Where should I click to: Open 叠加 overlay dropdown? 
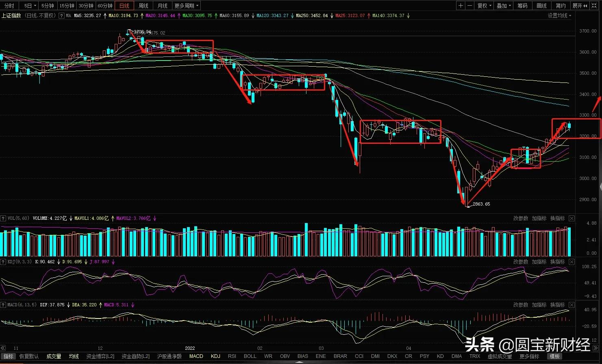(x=504, y=6)
